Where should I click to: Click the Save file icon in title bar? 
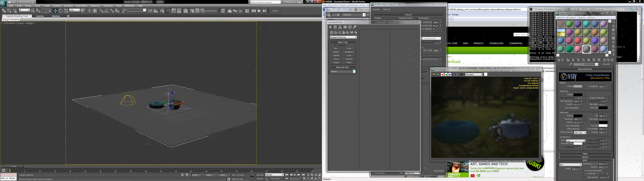click(x=17, y=2)
